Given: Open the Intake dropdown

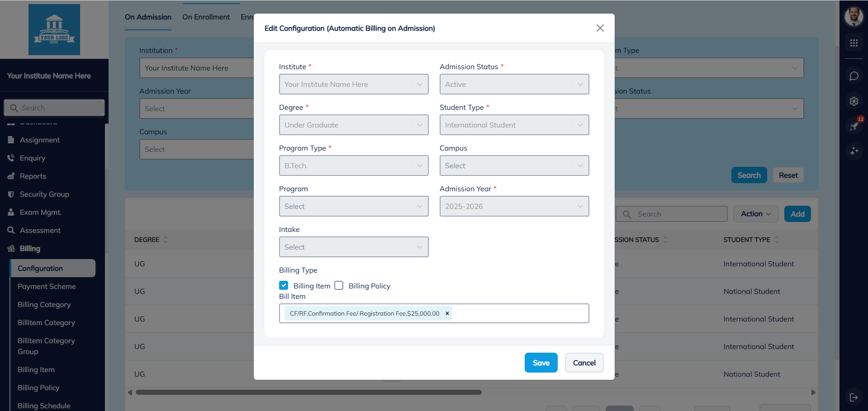Looking at the screenshot, I should pos(353,247).
